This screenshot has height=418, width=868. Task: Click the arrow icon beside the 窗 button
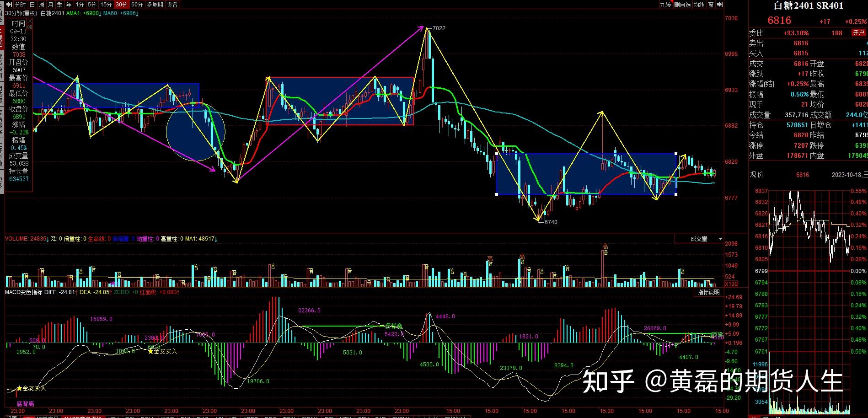point(720,5)
